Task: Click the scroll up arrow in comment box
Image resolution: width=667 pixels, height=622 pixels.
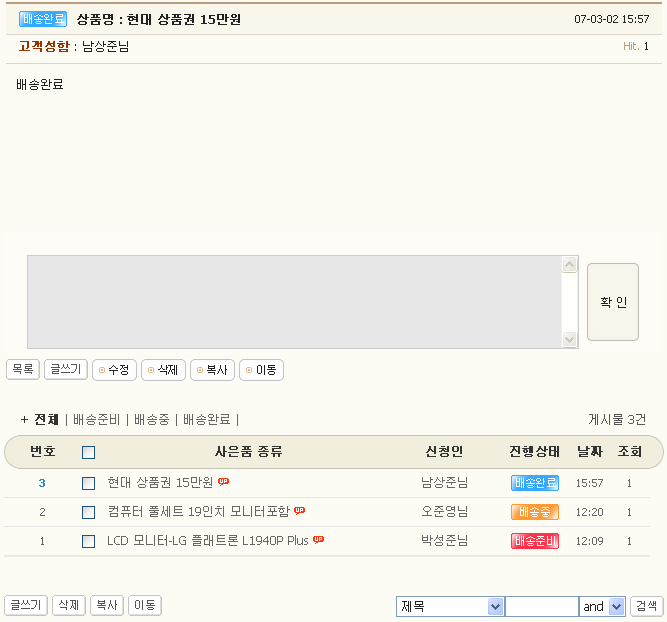Action: tap(570, 265)
